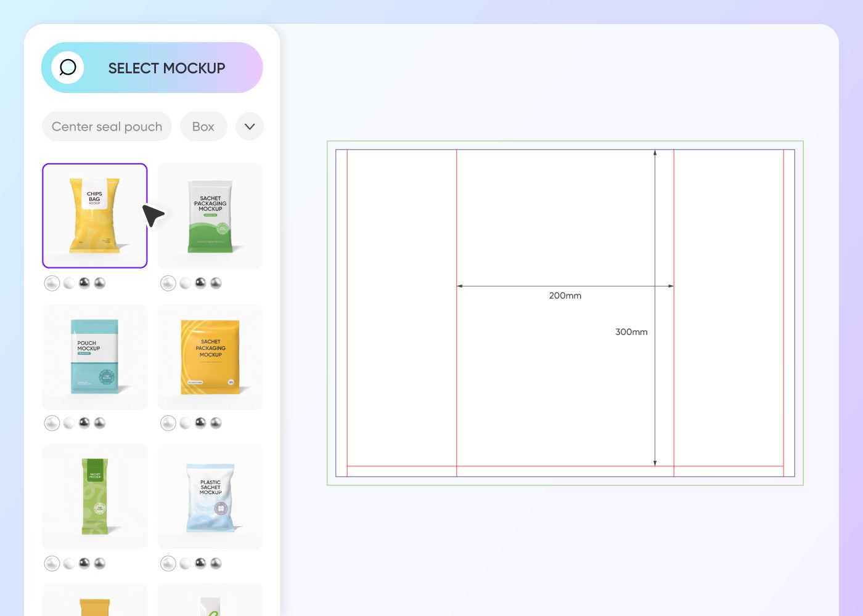
Task: Choose the green stick sachet mockup
Action: point(94,496)
